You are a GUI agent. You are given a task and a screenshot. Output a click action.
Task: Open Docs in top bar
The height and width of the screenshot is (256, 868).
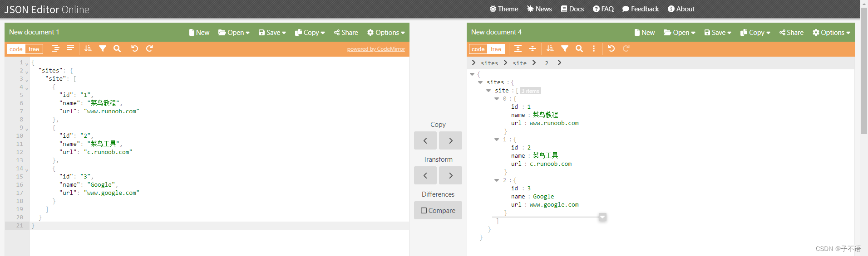pyautogui.click(x=572, y=9)
